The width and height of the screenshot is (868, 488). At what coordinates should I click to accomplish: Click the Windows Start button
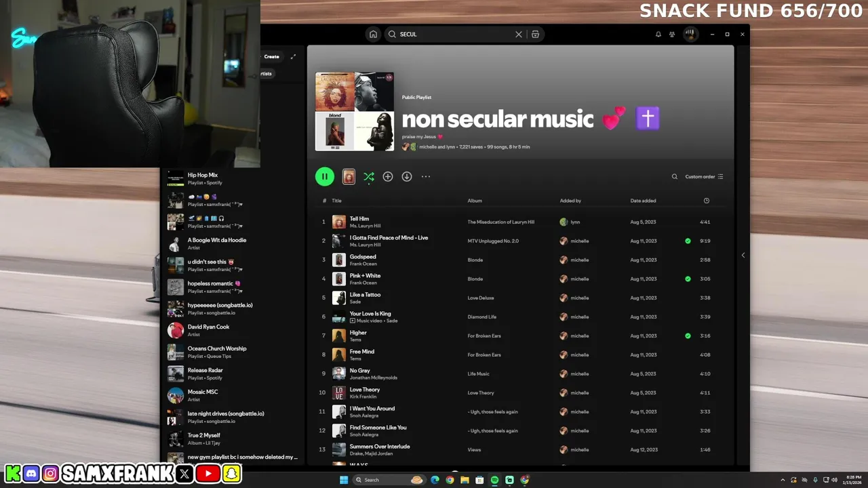pos(344,480)
